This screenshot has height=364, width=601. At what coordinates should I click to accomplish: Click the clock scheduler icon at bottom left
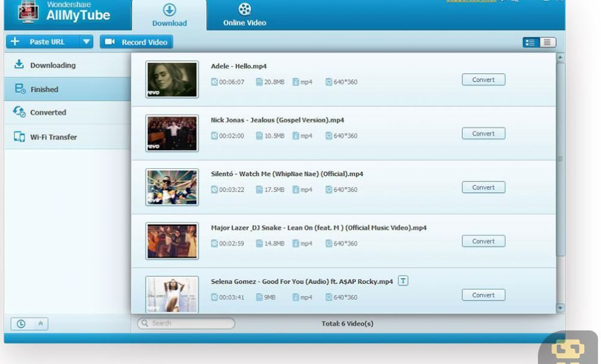pos(21,324)
